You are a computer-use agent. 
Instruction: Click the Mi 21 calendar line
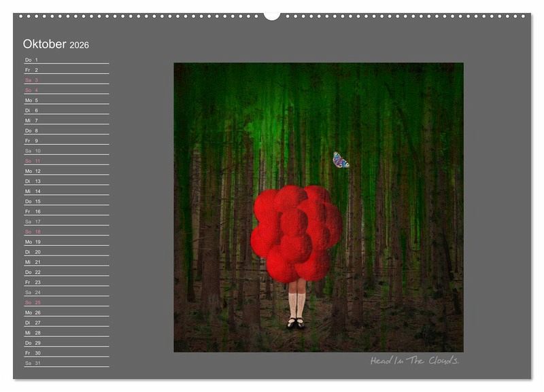coord(66,262)
